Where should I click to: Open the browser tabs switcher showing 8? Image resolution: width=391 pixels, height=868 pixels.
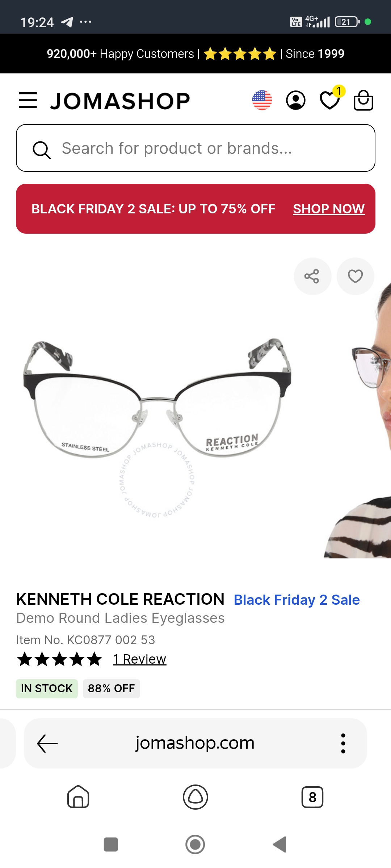click(x=312, y=797)
